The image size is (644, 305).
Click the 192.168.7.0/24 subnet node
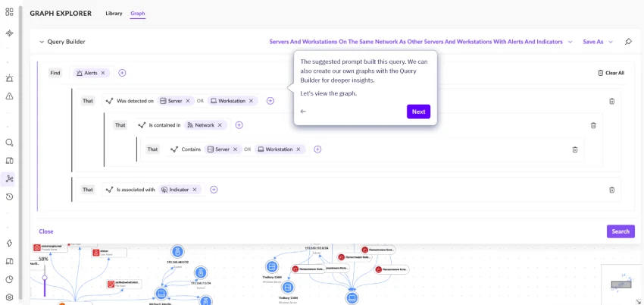201,272
